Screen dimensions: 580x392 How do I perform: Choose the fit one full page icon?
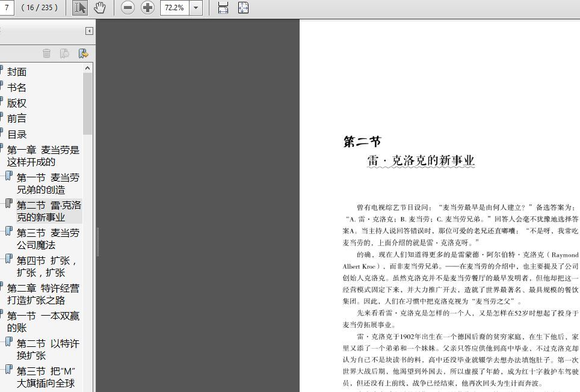click(243, 8)
